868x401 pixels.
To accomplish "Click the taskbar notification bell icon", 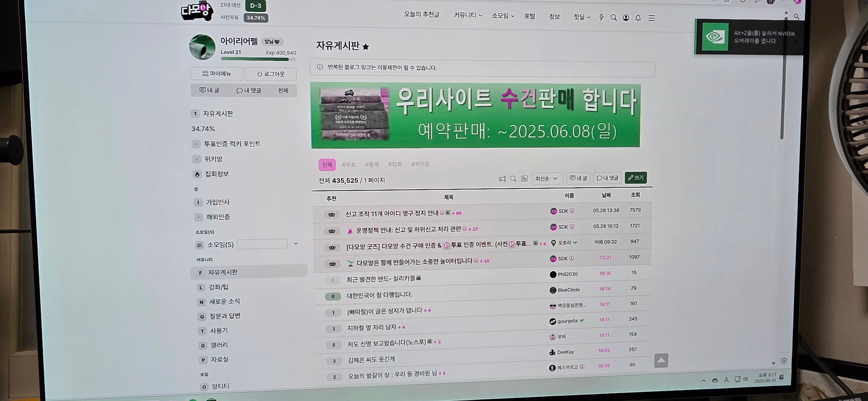I will click(x=781, y=377).
